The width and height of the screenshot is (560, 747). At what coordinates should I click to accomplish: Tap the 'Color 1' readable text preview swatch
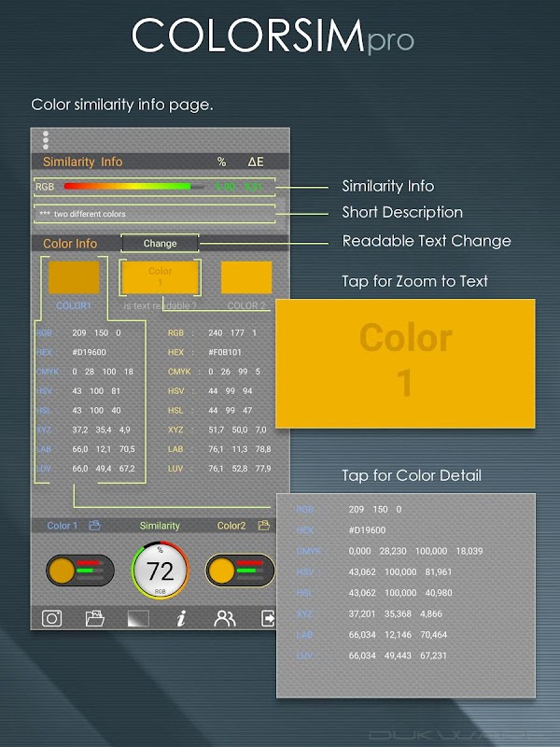pyautogui.click(x=160, y=277)
